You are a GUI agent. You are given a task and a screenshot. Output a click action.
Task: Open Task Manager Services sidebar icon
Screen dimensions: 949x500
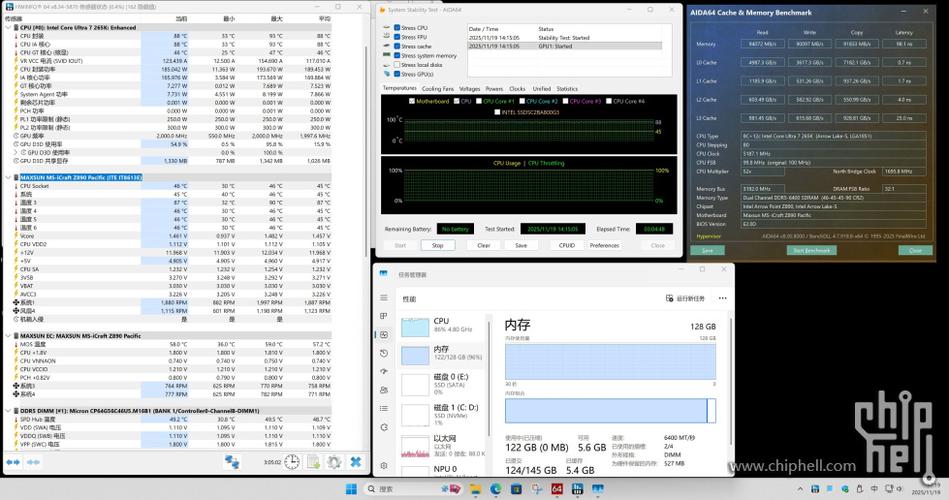(x=384, y=427)
